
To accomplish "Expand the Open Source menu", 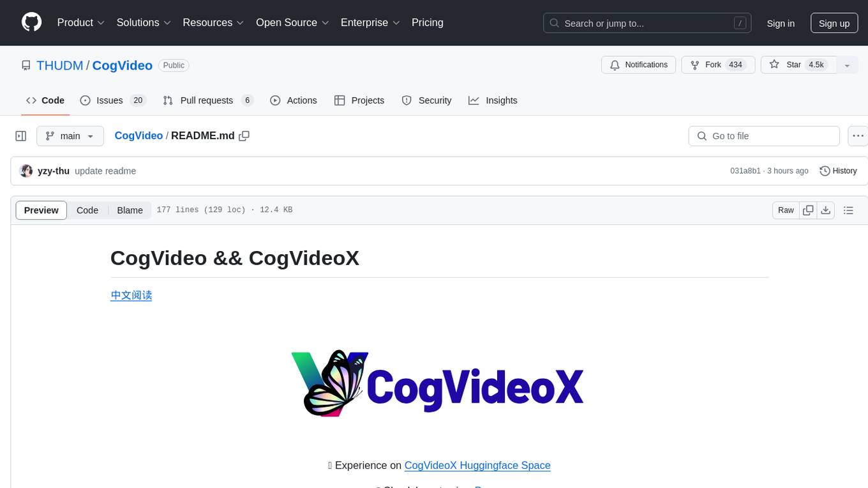I will pos(292,22).
